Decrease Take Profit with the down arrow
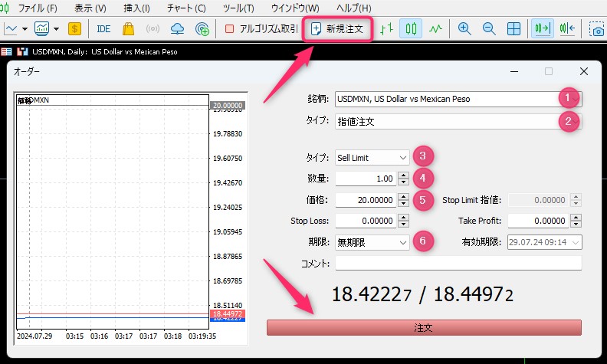This screenshot has height=364, width=607. coord(576,225)
